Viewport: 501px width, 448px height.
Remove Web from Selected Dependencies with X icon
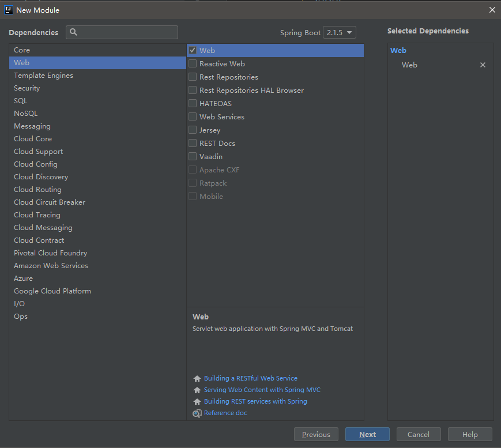tap(483, 65)
